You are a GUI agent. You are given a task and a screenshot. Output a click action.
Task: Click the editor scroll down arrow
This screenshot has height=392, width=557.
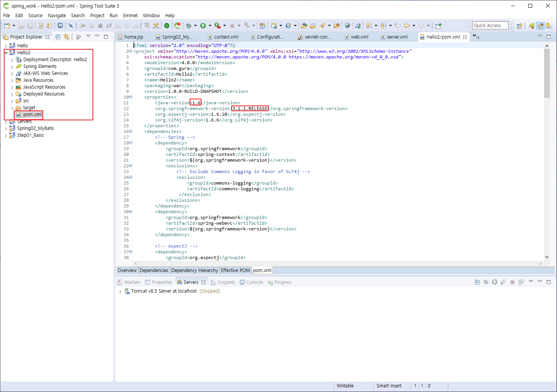pyautogui.click(x=547, y=257)
